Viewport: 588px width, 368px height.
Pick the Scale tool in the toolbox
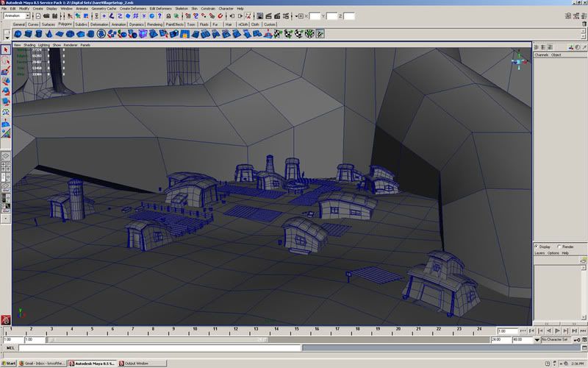6,102
